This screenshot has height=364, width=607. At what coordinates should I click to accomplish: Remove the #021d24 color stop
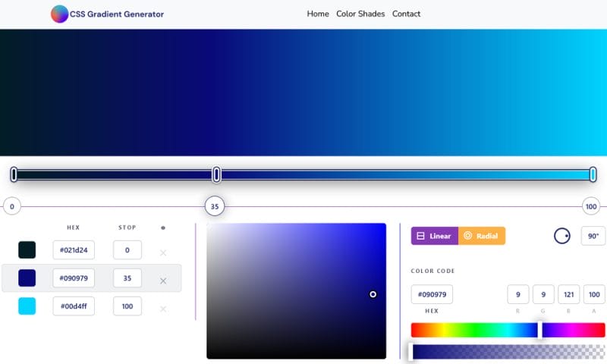tap(163, 253)
